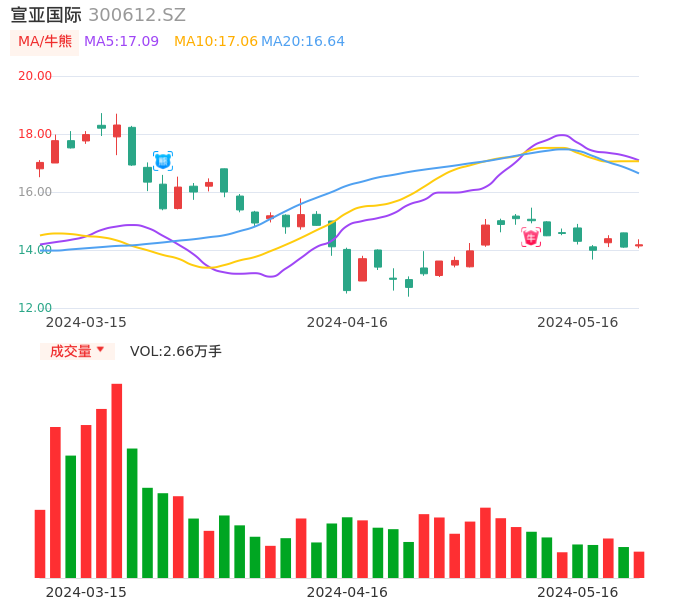Click the blue bear signal marker
The width and height of the screenshot is (686, 606).
point(163,161)
